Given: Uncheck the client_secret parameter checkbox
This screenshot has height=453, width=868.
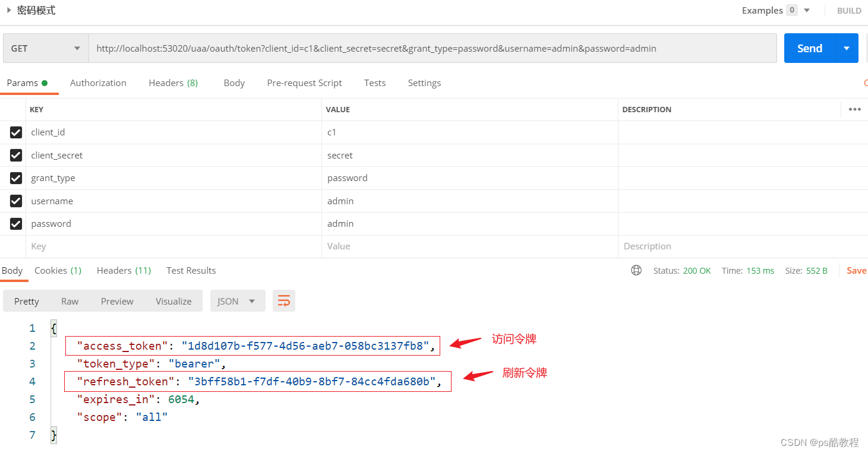Looking at the screenshot, I should (16, 156).
